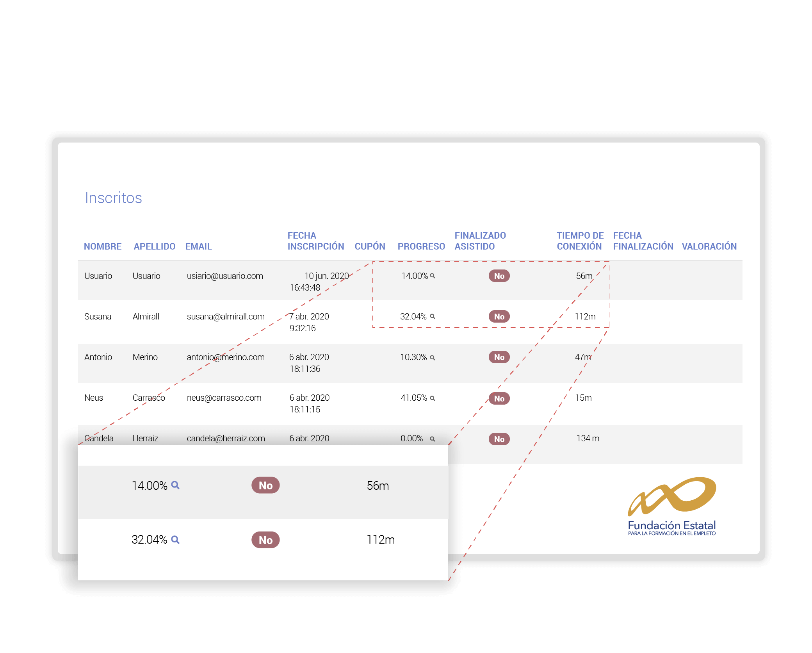Click surname Herraiz
This screenshot has height=653, width=812.
point(145,438)
